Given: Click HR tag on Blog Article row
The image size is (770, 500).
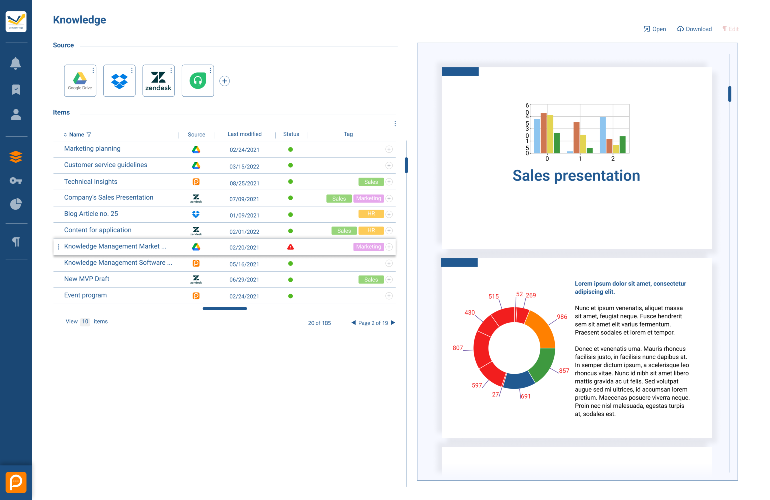Looking at the screenshot, I should coord(371,214).
